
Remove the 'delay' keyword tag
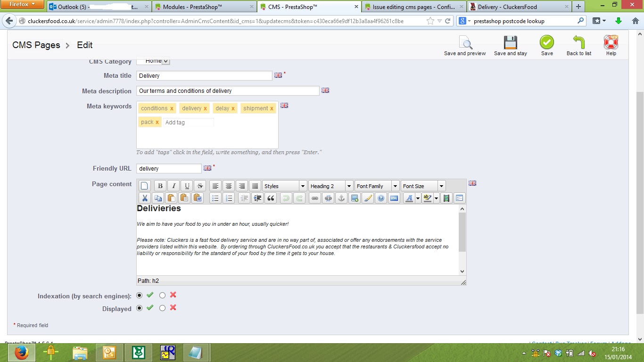click(x=233, y=108)
